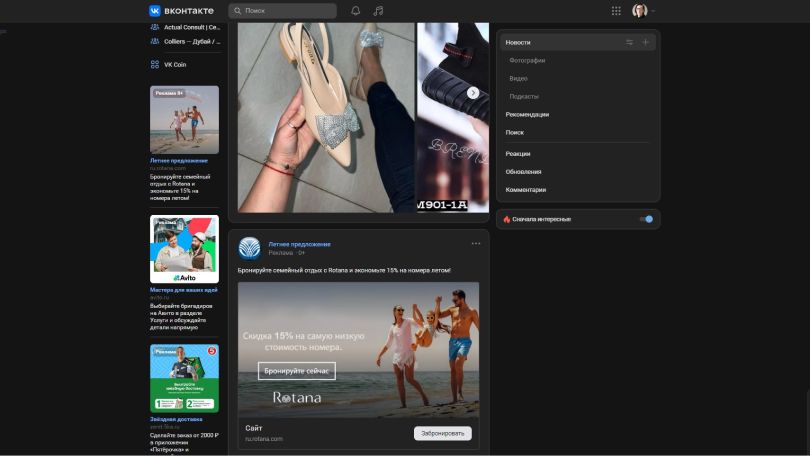Open the notifications bell
The image size is (810, 456).
(x=356, y=11)
